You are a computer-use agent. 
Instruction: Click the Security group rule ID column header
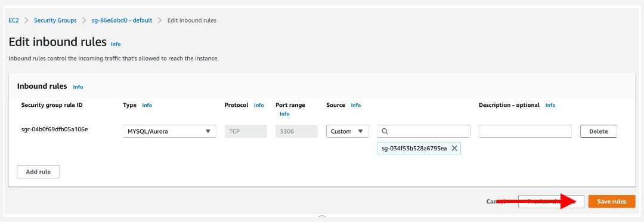point(52,105)
